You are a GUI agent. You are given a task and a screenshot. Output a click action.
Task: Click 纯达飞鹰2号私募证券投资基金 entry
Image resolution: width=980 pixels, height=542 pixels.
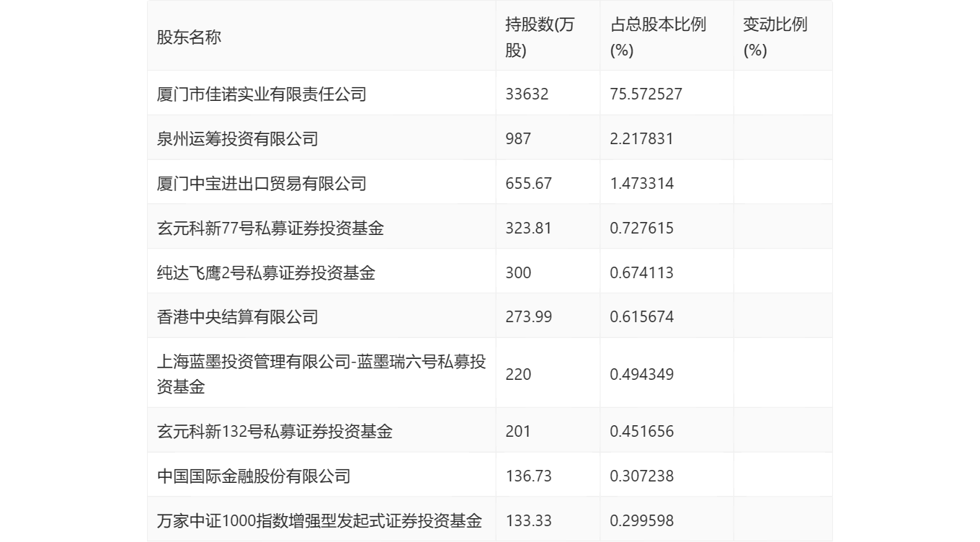(266, 272)
